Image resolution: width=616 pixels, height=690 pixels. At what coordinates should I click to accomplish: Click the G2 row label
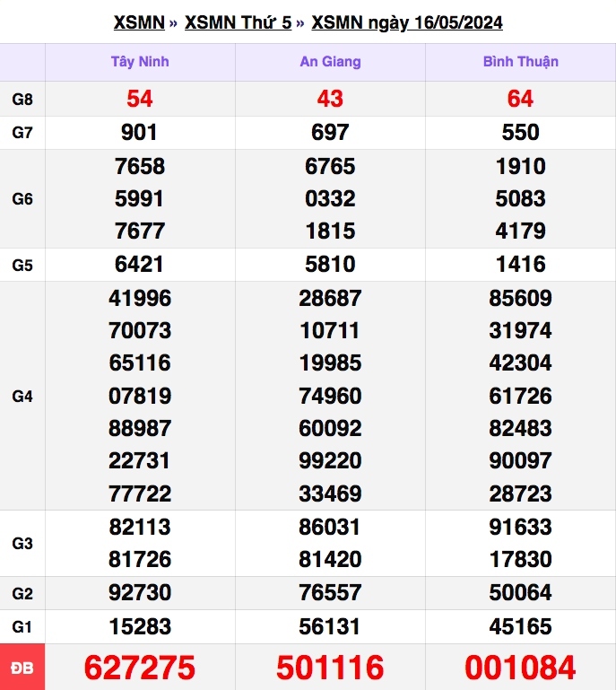pos(22,593)
